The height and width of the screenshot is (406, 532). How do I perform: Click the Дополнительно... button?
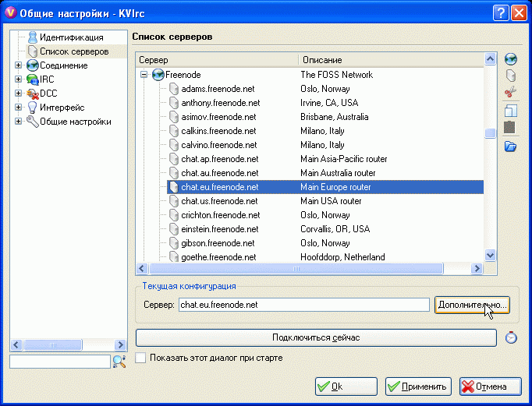[472, 305]
